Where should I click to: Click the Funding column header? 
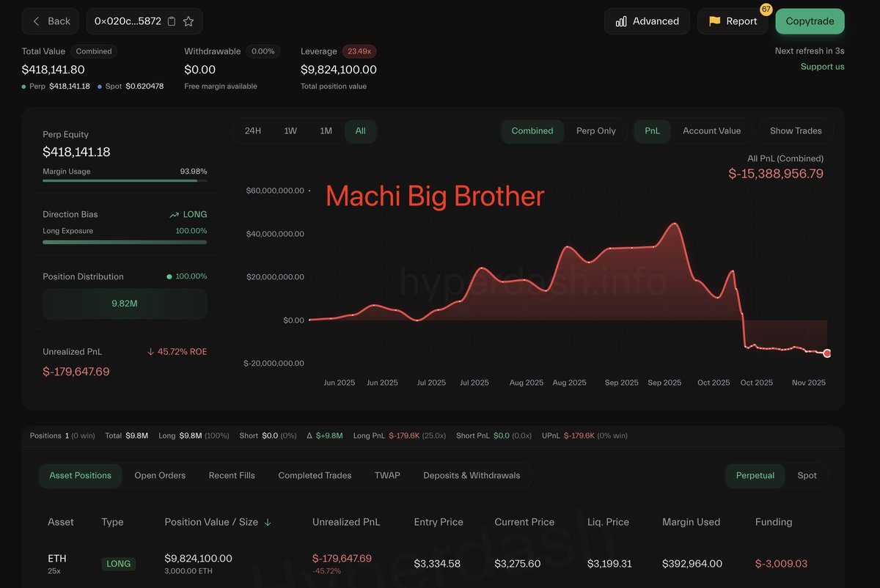point(774,522)
